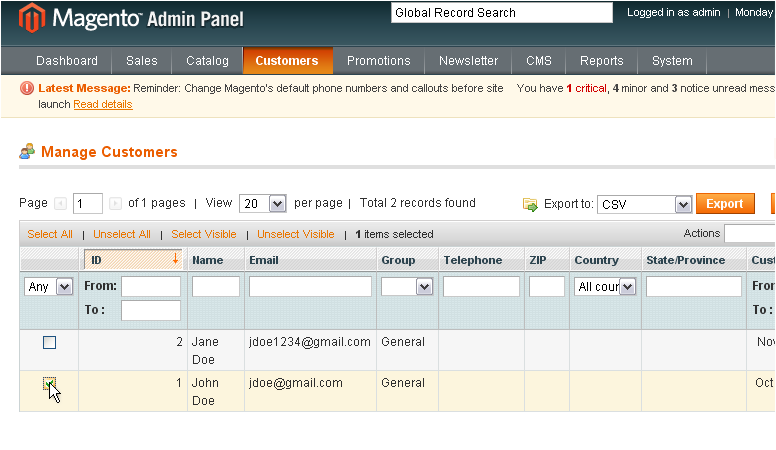Open the All countries filter dropdown
The height and width of the screenshot is (450, 776).
[605, 287]
